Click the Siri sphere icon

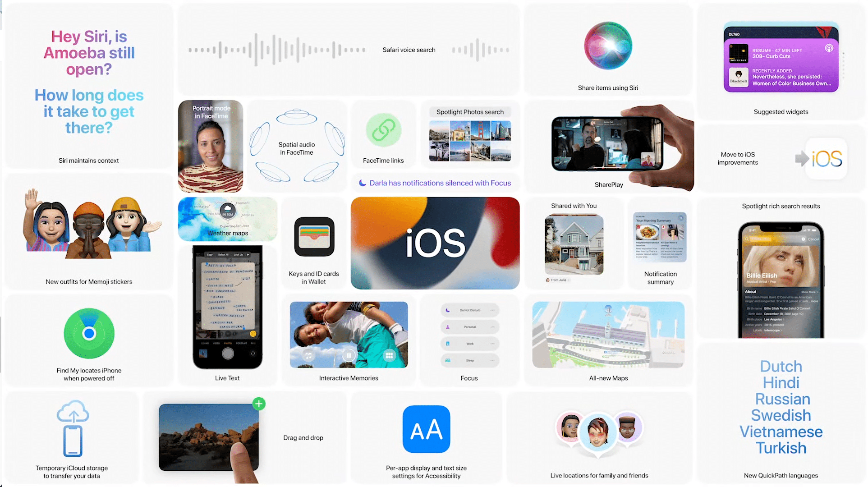[608, 48]
